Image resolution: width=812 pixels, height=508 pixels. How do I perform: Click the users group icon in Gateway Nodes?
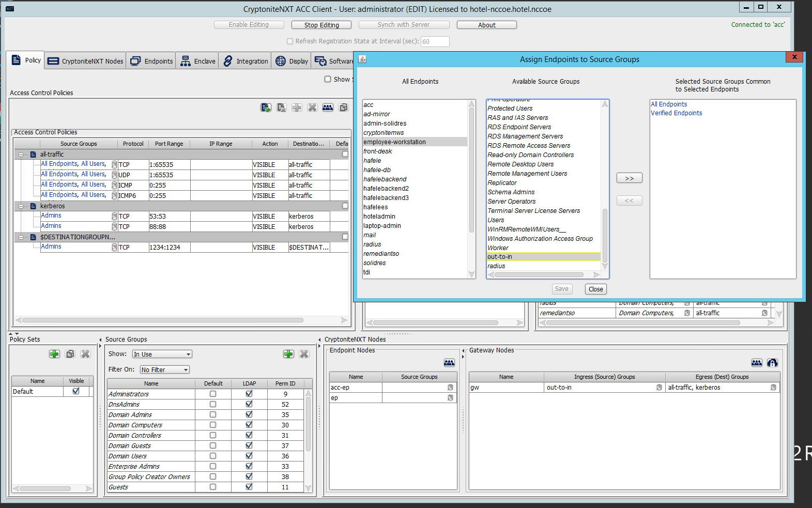pyautogui.click(x=757, y=363)
